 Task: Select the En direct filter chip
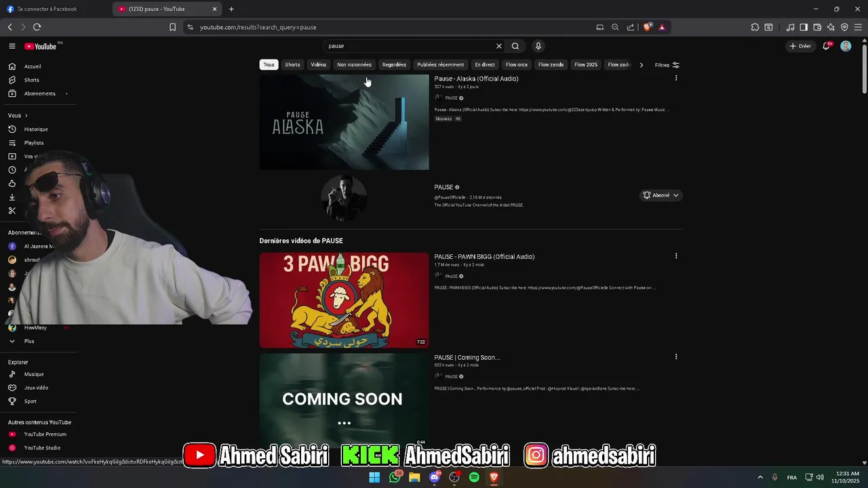coord(485,64)
